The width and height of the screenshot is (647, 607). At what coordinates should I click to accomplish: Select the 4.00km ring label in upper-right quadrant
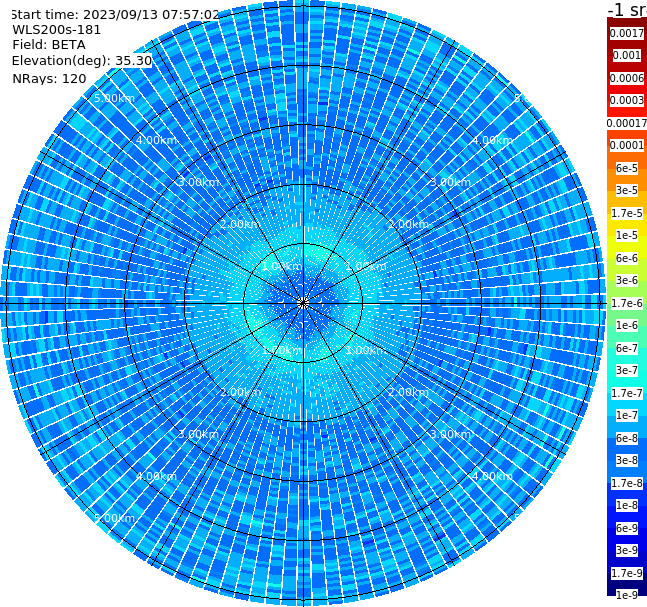tap(492, 140)
